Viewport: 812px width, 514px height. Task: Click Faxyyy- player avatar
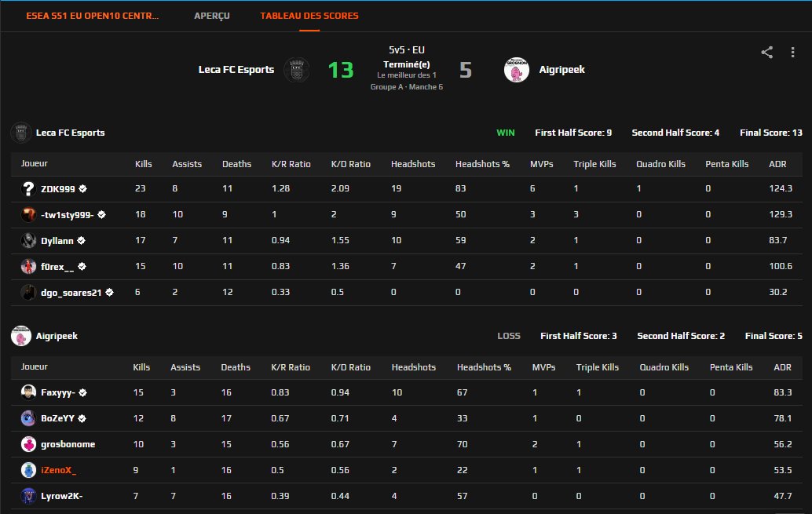(28, 392)
